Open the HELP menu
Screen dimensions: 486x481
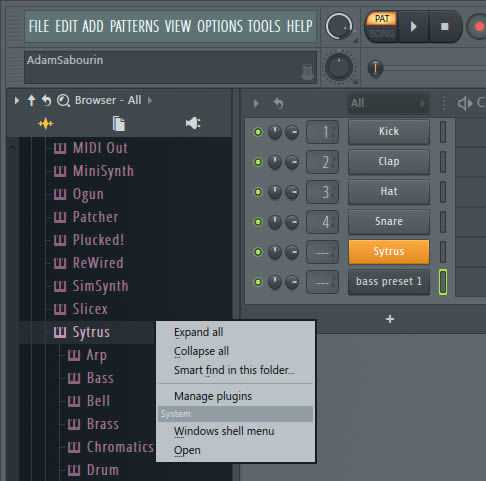300,26
